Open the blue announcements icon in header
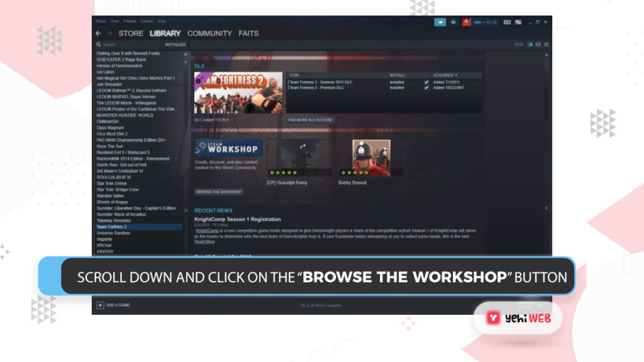The image size is (644, 362). (440, 22)
